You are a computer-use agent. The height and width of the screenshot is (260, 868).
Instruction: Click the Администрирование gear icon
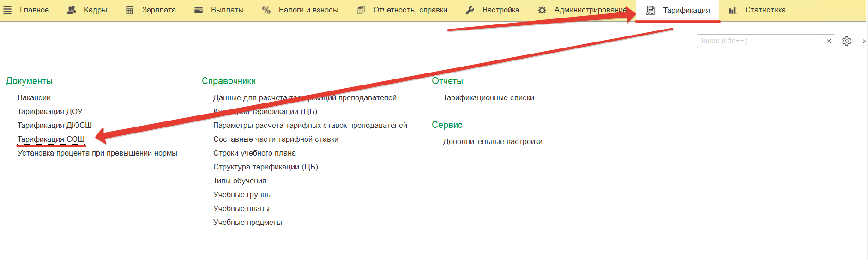click(x=542, y=10)
